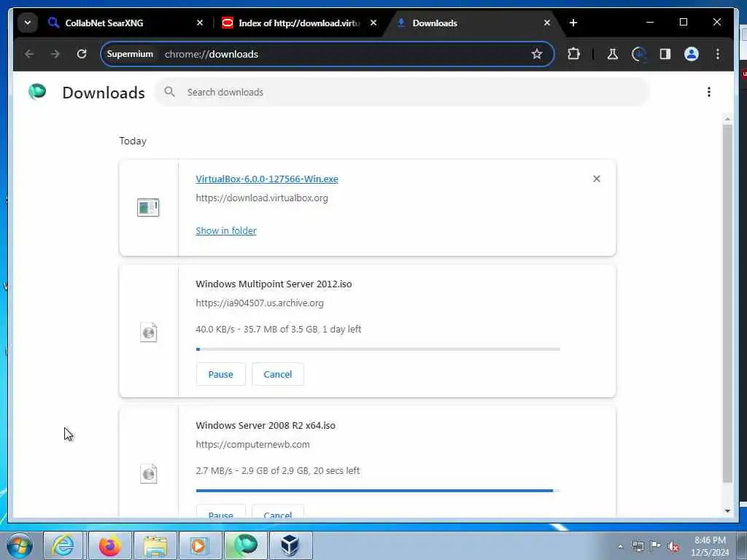Open the Chrome Labs flask icon
Image resolution: width=747 pixels, height=560 pixels.
(x=613, y=54)
